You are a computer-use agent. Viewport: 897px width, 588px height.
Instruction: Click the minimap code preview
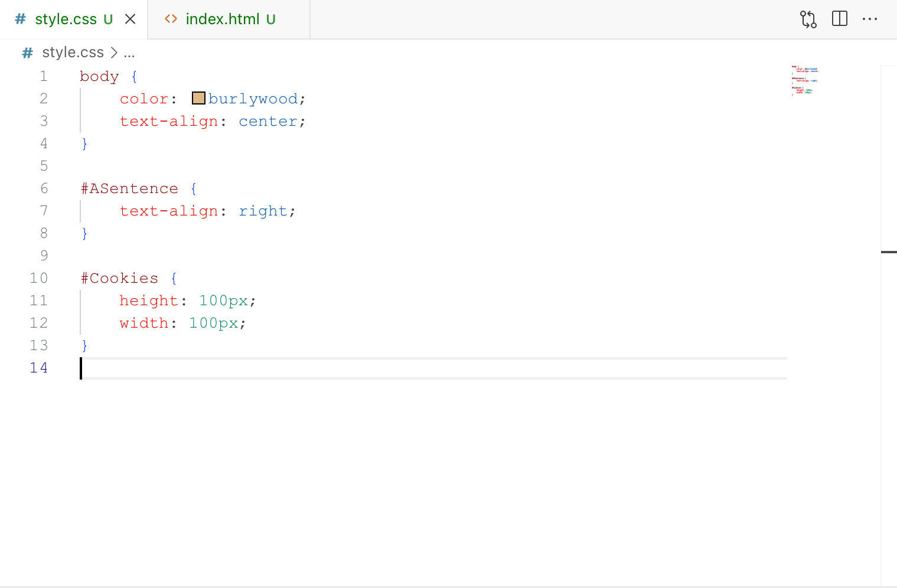coord(805,80)
